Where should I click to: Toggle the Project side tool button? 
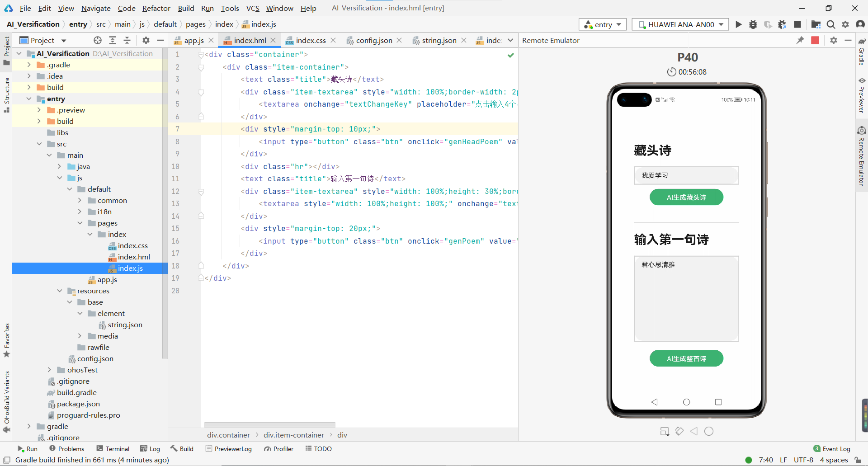7,51
